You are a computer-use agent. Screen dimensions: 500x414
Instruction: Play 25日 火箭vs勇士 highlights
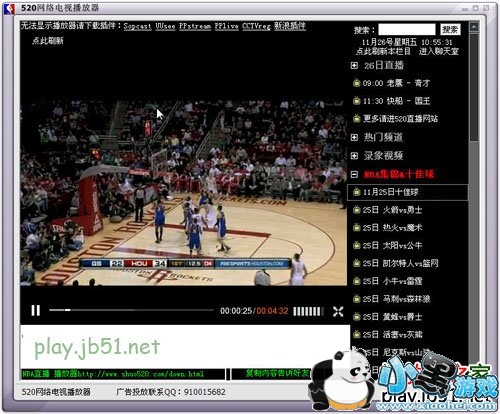pos(392,210)
